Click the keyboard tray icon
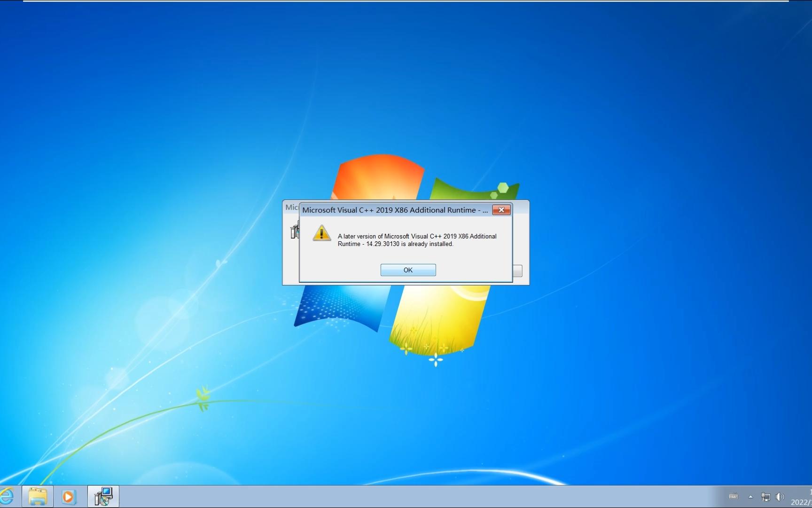Viewport: 812px width, 508px height. (x=734, y=496)
